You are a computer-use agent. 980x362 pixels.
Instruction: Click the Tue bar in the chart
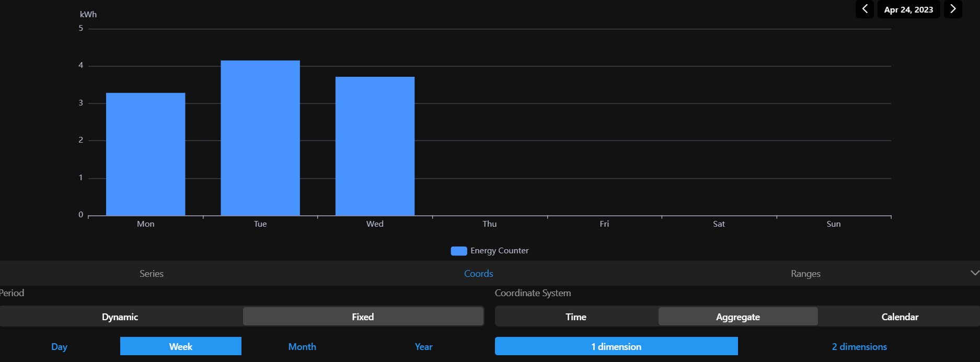260,138
